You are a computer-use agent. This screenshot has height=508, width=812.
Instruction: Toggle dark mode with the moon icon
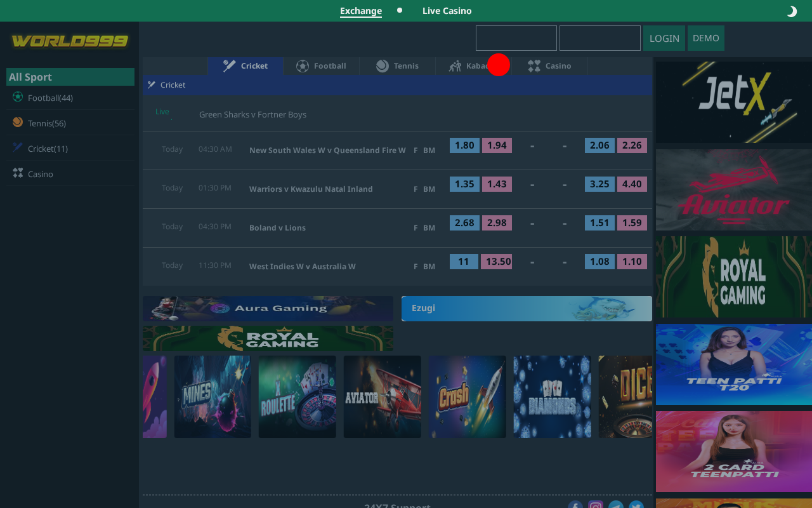click(792, 11)
